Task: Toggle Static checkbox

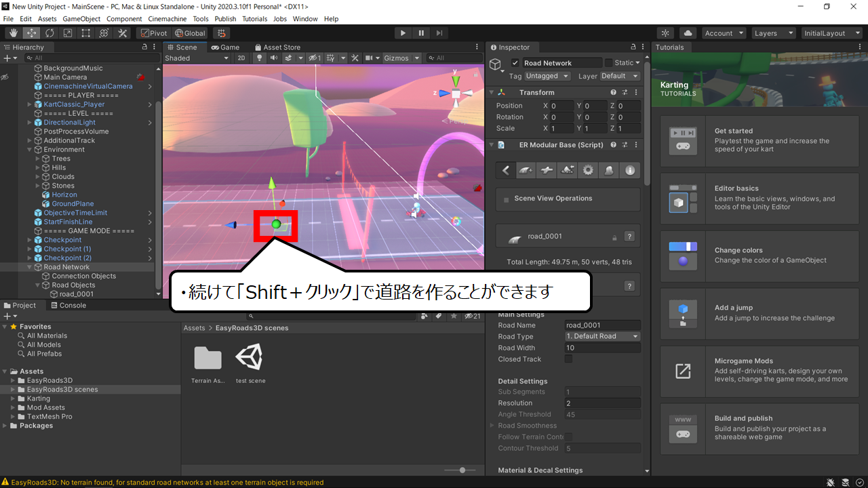Action: point(608,63)
